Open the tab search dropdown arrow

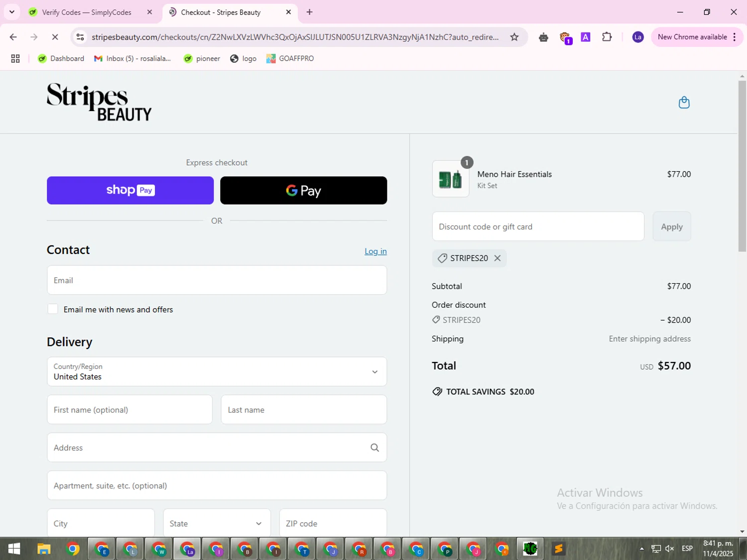12,12
